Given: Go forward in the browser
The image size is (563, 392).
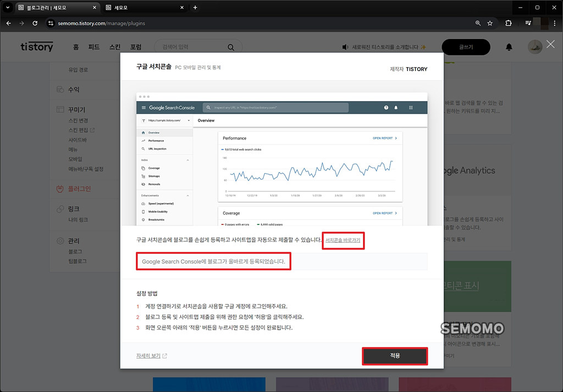Looking at the screenshot, I should coord(21,23).
